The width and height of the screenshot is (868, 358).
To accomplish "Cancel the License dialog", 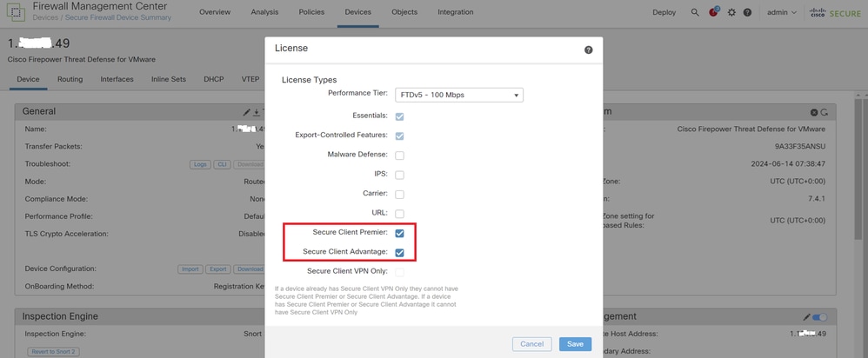I will tap(532, 344).
